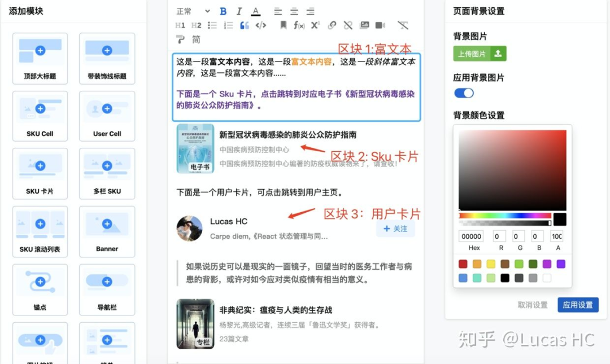
Task: Click the G value input field
Action: tap(518, 236)
